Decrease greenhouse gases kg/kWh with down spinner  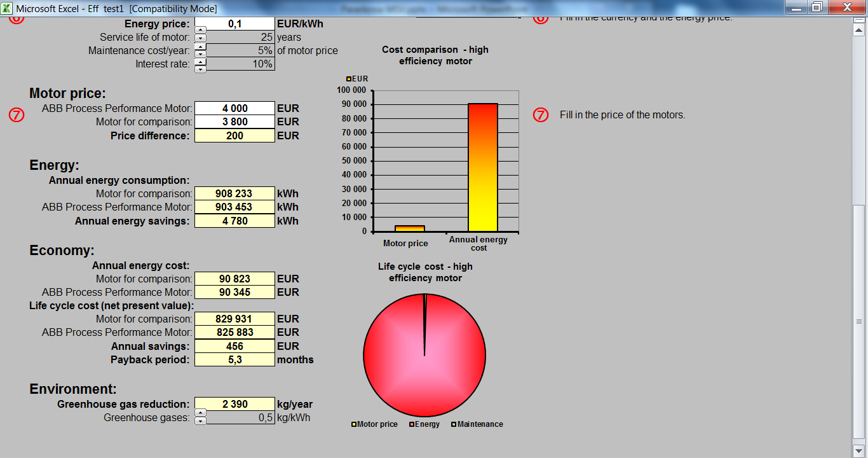[200, 420]
